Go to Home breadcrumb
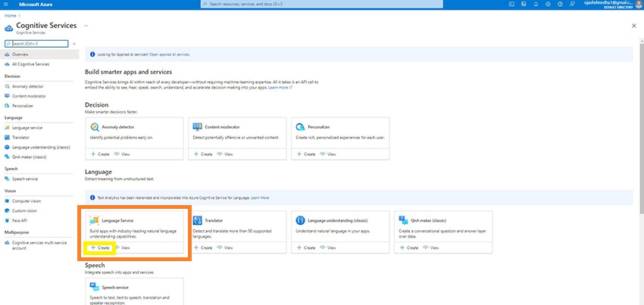 (11, 16)
